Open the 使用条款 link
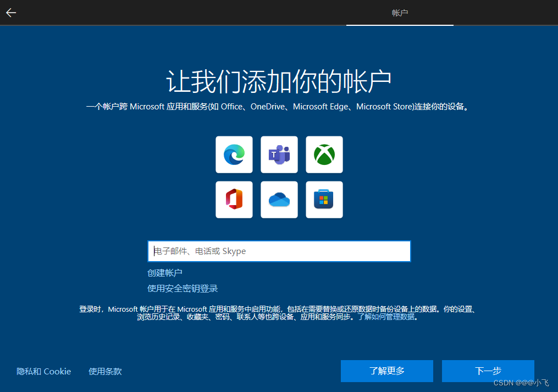The image size is (558, 392). point(105,371)
